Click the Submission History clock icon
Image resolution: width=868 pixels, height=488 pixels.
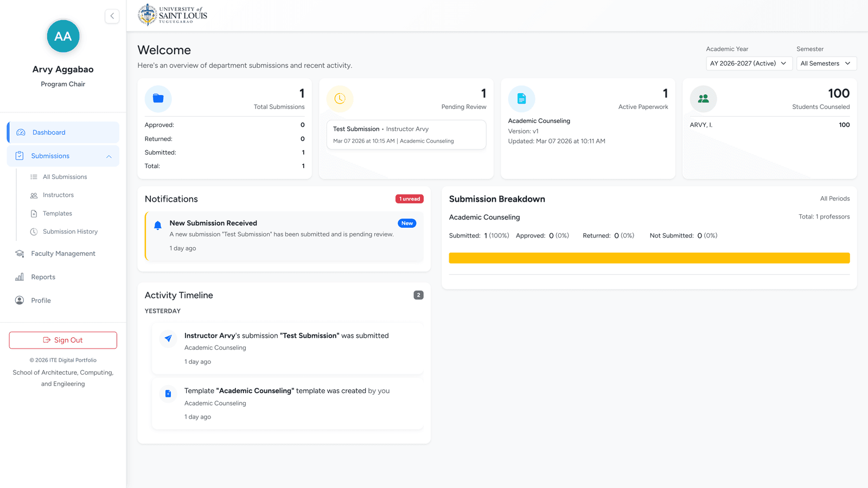pos(34,232)
